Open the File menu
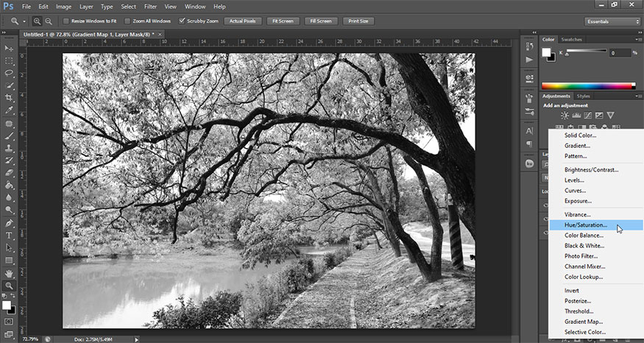 (26, 7)
